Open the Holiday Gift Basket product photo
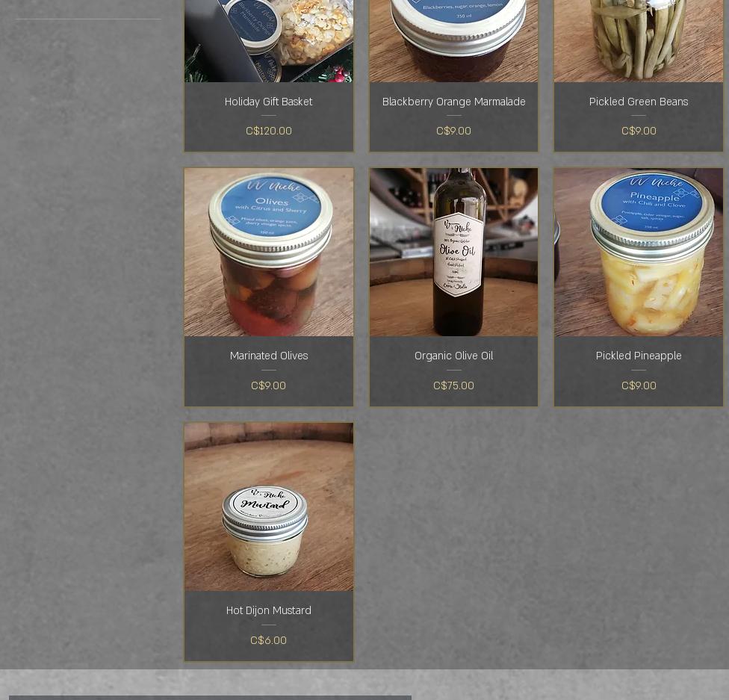The height and width of the screenshot is (700, 729). (x=269, y=41)
